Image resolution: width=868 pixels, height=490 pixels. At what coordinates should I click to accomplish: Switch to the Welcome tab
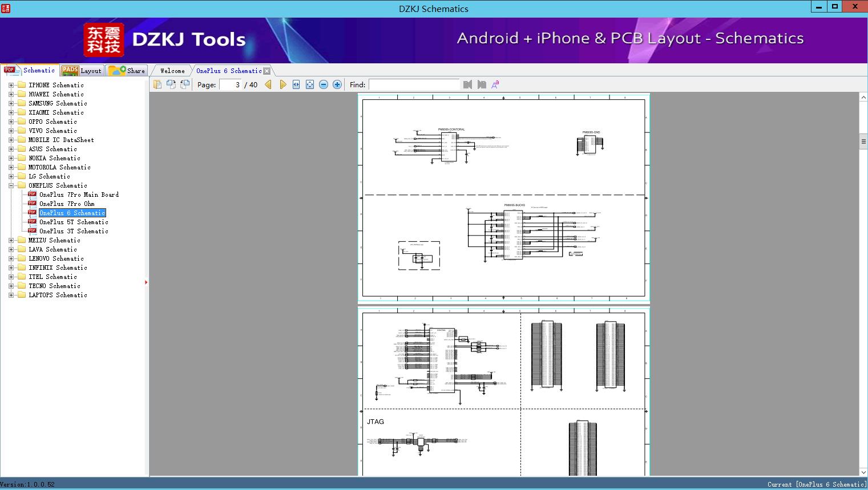click(x=172, y=71)
